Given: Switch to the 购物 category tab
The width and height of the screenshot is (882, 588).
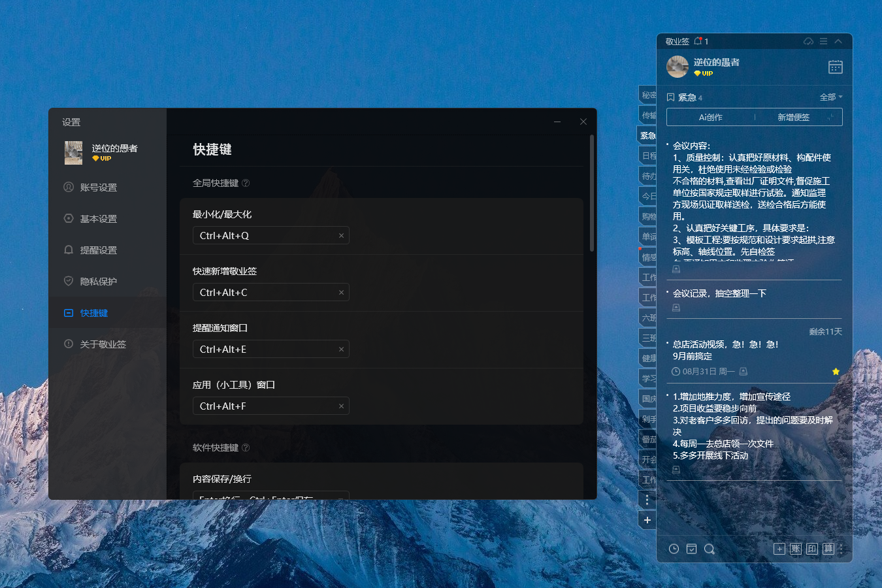Looking at the screenshot, I should click(648, 216).
